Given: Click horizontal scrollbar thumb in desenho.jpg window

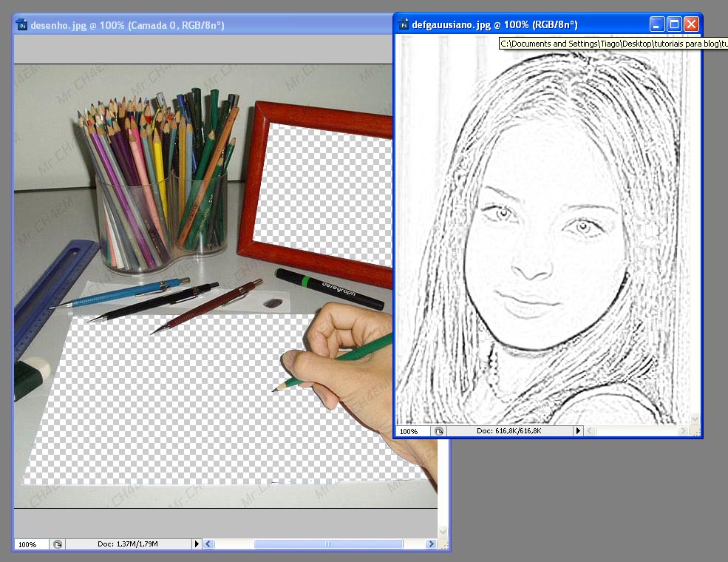Looking at the screenshot, I should click(328, 544).
